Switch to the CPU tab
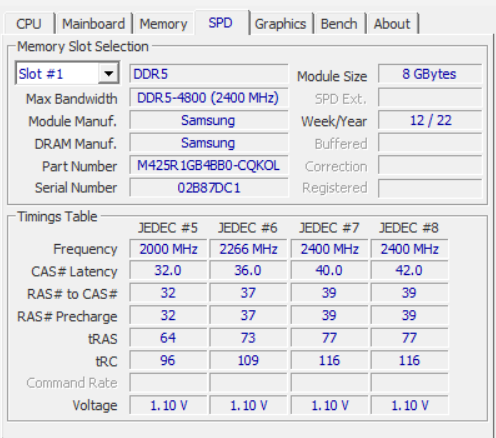The width and height of the screenshot is (496, 438). point(29,24)
